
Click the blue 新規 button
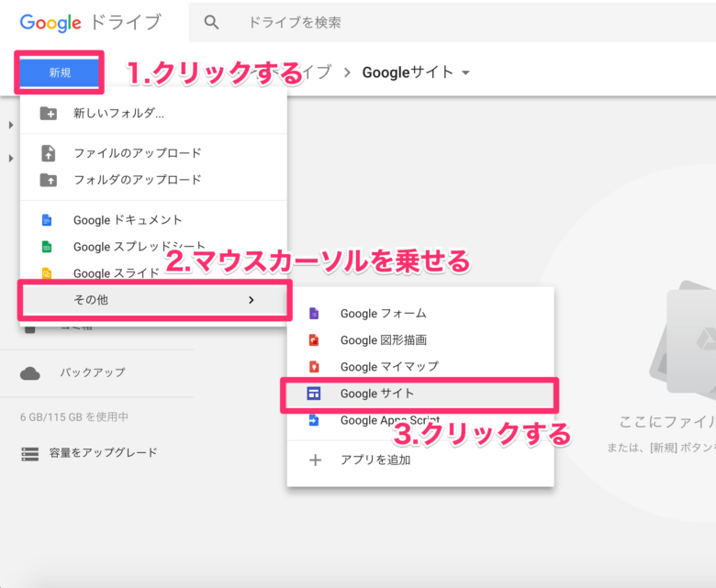click(60, 72)
